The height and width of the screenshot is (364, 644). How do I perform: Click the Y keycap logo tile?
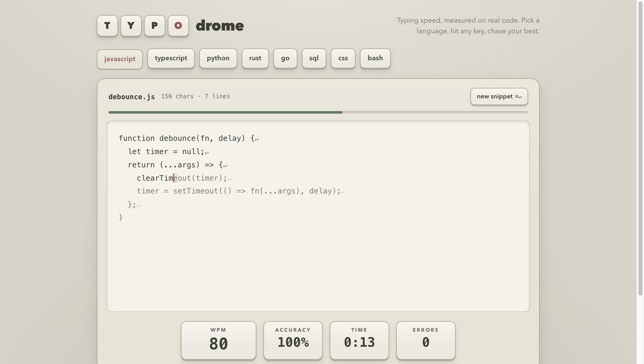coord(131,26)
